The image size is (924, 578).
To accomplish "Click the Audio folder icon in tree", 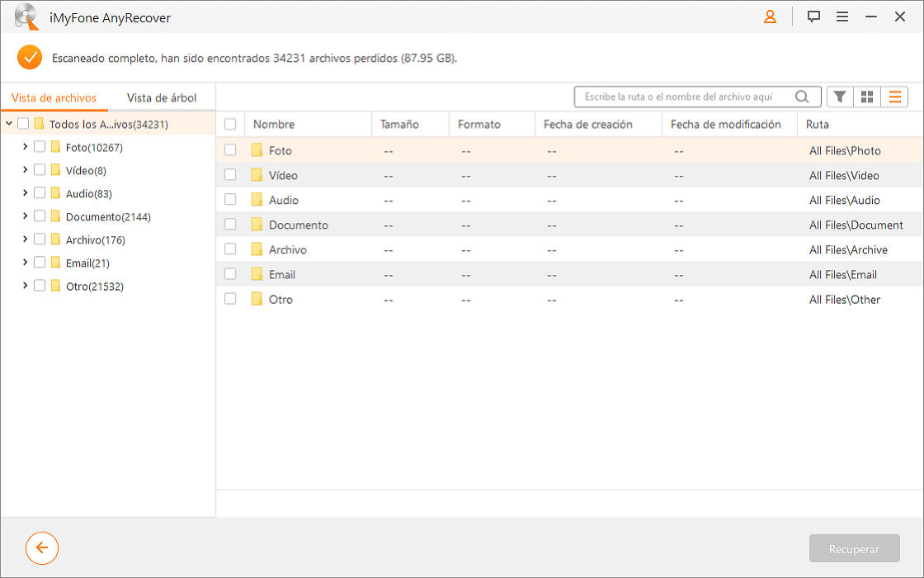I will pyautogui.click(x=55, y=193).
